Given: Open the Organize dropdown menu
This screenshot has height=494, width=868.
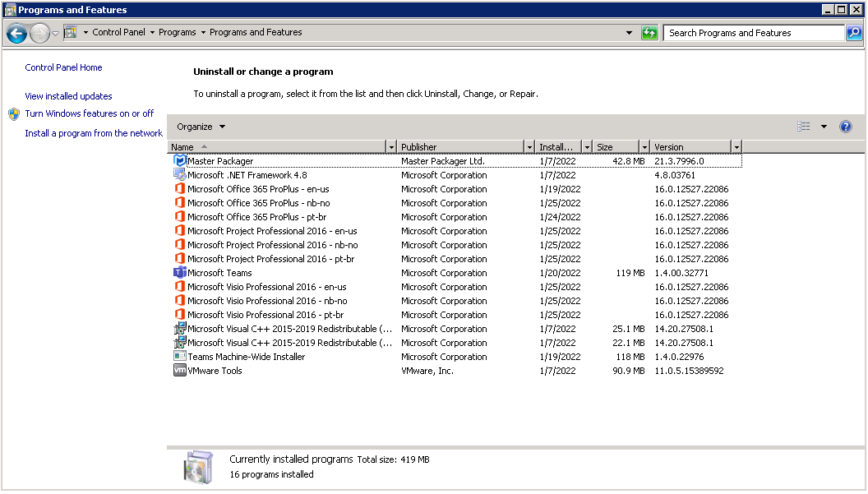Looking at the screenshot, I should coord(197,127).
